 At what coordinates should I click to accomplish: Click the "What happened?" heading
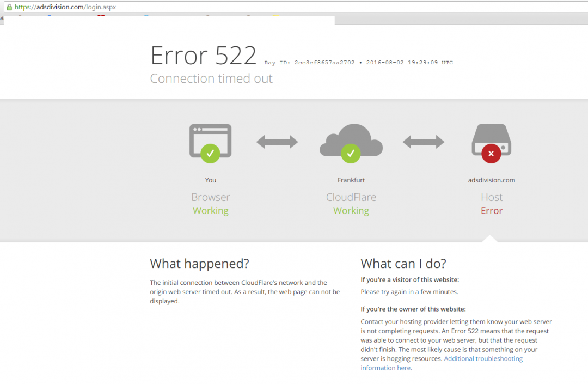[x=199, y=264]
